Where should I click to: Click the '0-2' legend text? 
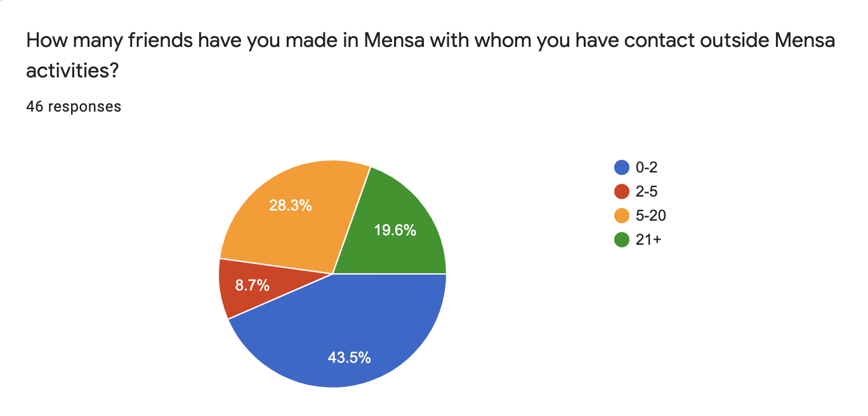coord(647,167)
